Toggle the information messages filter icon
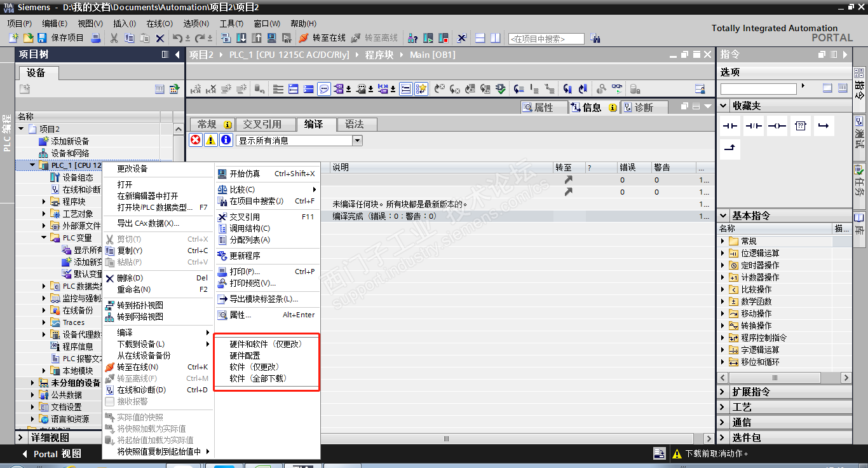The width and height of the screenshot is (868, 468). 226,141
